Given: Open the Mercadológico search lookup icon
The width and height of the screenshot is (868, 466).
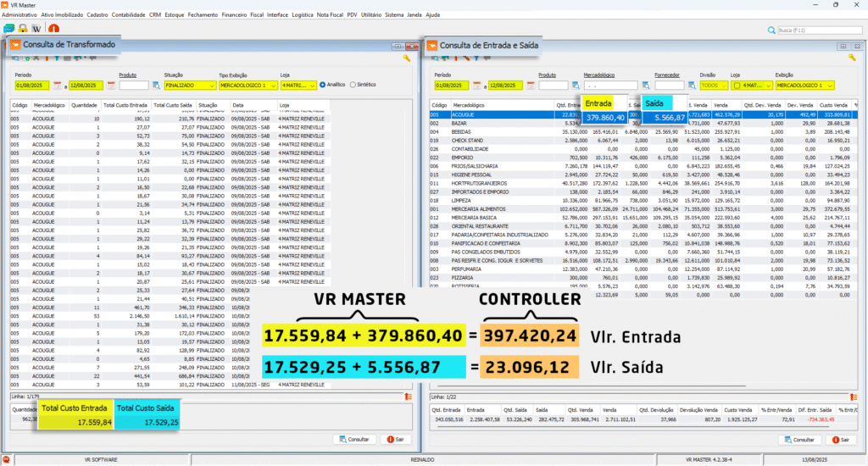Looking at the screenshot, I should [x=645, y=86].
